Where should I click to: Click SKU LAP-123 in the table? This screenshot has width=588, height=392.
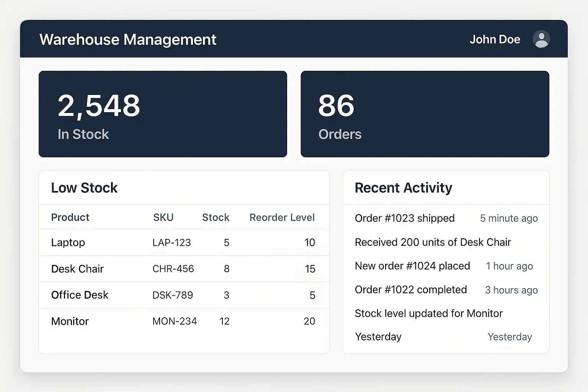[x=171, y=243]
